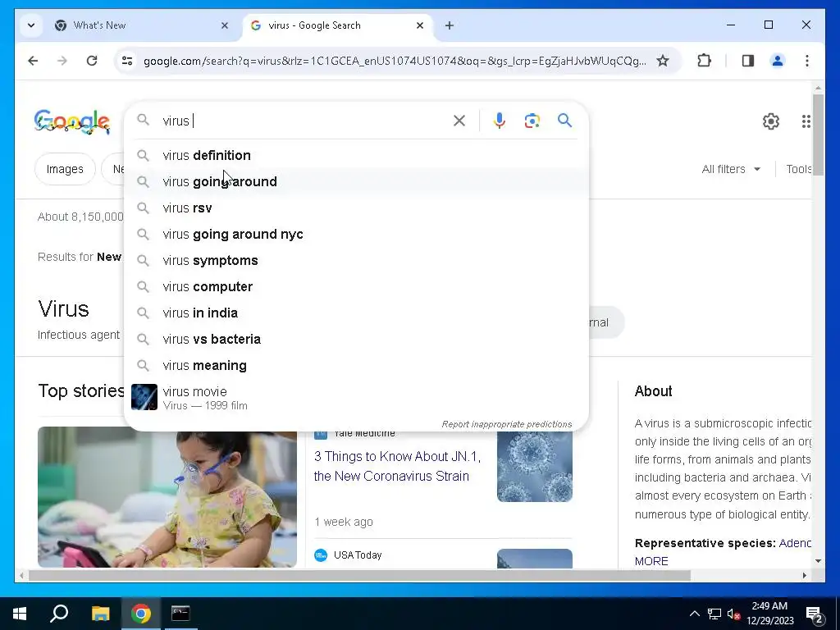840x630 pixels.
Task: Search by image with Lens icon
Action: click(532, 121)
